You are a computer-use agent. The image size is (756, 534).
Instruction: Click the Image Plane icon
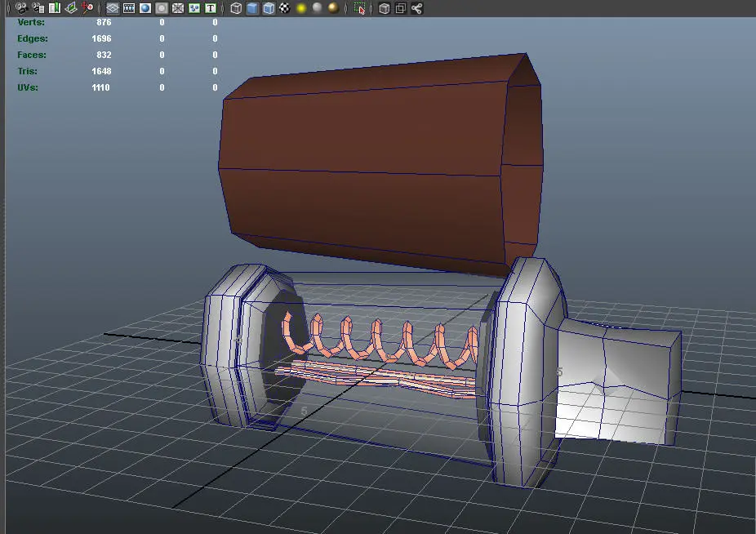point(71,7)
